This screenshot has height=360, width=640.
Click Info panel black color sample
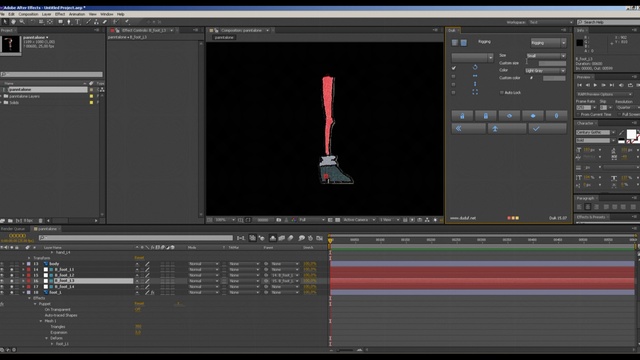pos(580,42)
